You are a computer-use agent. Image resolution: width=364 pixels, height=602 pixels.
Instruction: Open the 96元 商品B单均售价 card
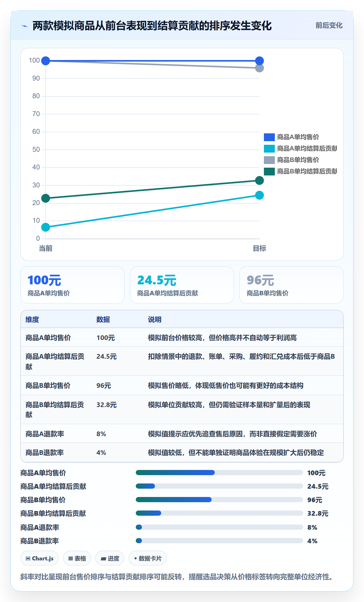(x=291, y=285)
